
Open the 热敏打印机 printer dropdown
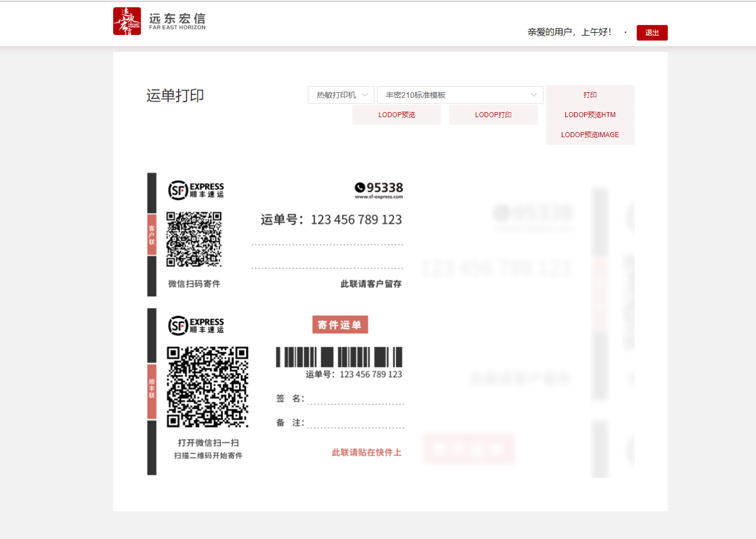coord(341,95)
